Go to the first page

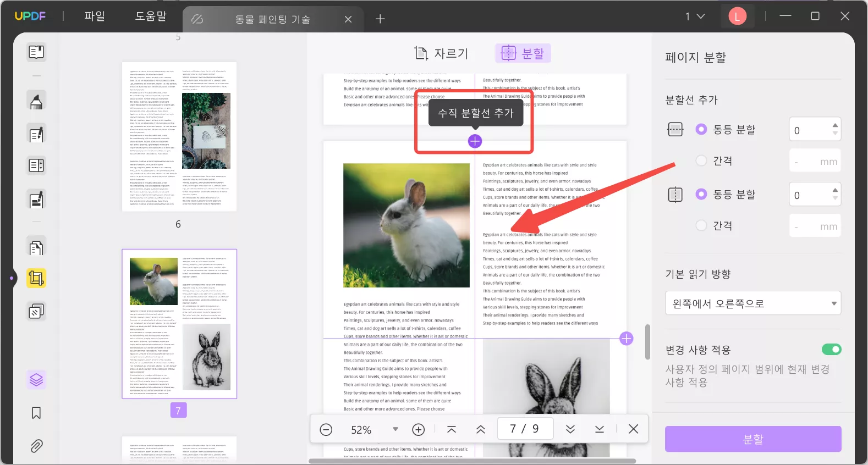(452, 429)
